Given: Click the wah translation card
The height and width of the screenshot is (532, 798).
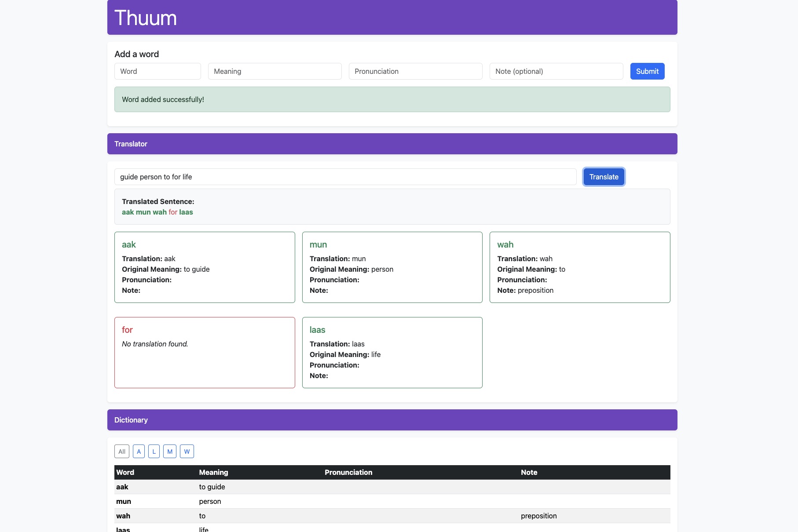Looking at the screenshot, I should (x=579, y=267).
